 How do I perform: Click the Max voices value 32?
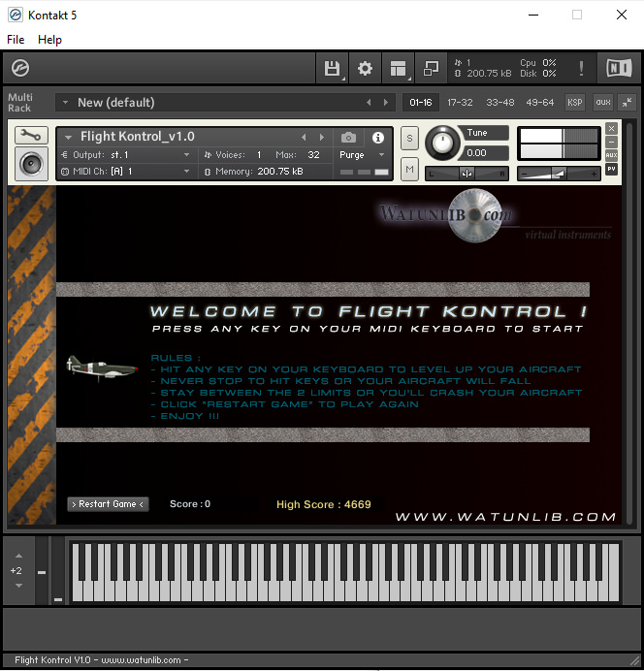(313, 155)
